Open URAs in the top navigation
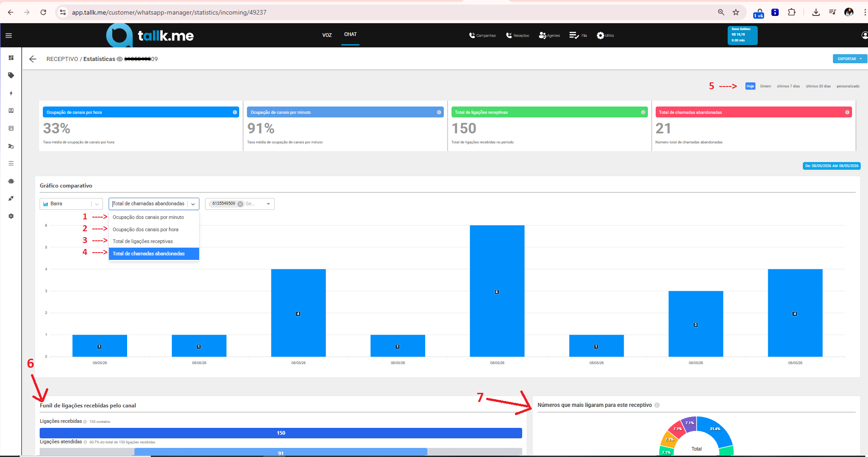The height and width of the screenshot is (457, 868). click(605, 36)
